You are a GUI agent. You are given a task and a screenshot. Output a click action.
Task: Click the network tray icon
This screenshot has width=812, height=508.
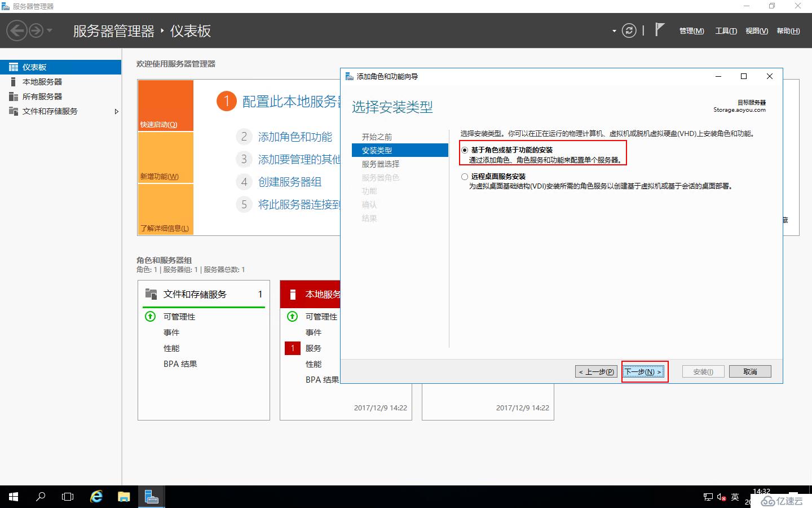tap(708, 497)
